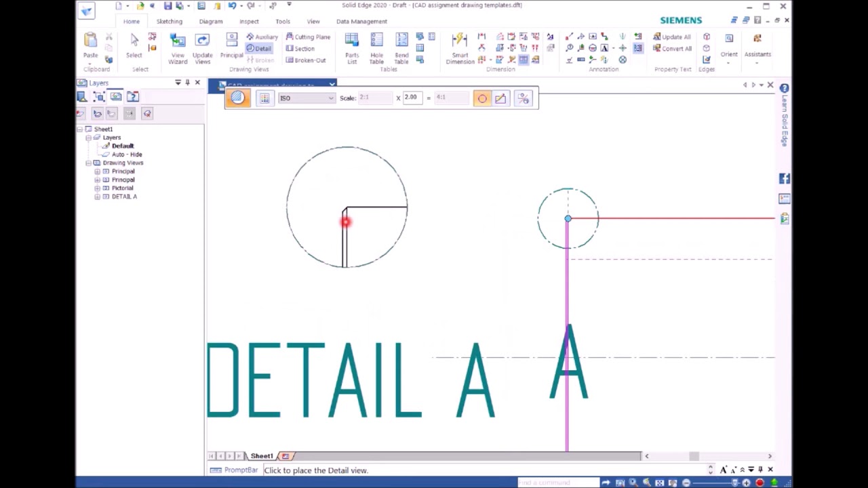
Task: Collapse the Sheet1 tree node
Action: tap(80, 129)
